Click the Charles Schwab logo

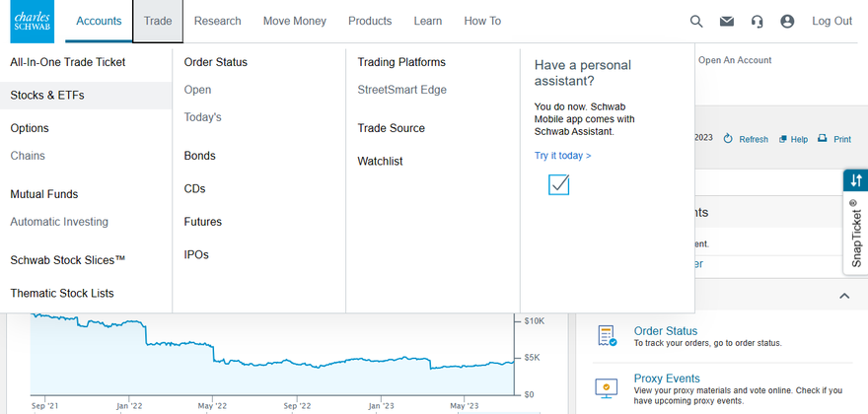point(33,22)
